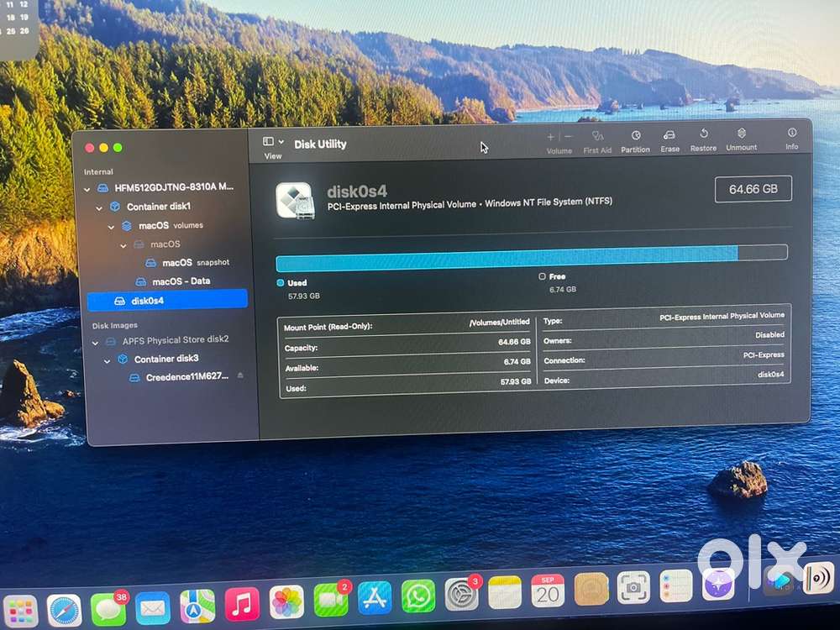This screenshot has height=630, width=840.
Task: Open Calendar showing SEP 20
Action: point(548,591)
